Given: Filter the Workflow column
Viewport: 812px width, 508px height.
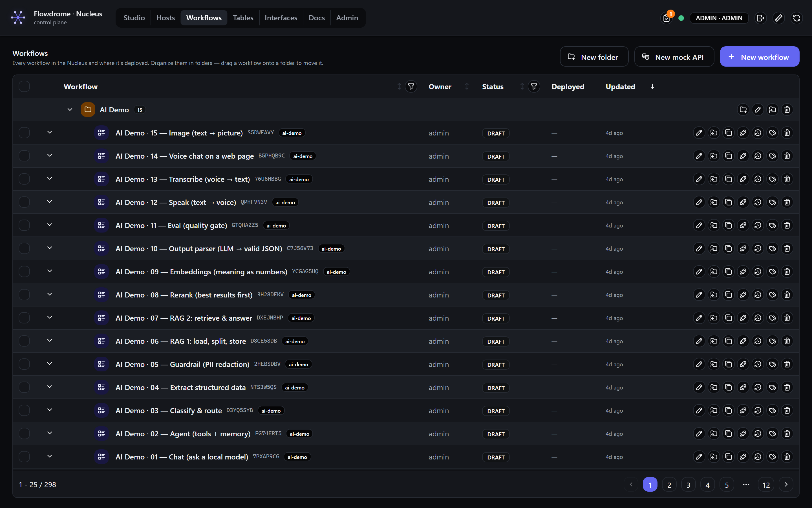Looking at the screenshot, I should point(411,87).
